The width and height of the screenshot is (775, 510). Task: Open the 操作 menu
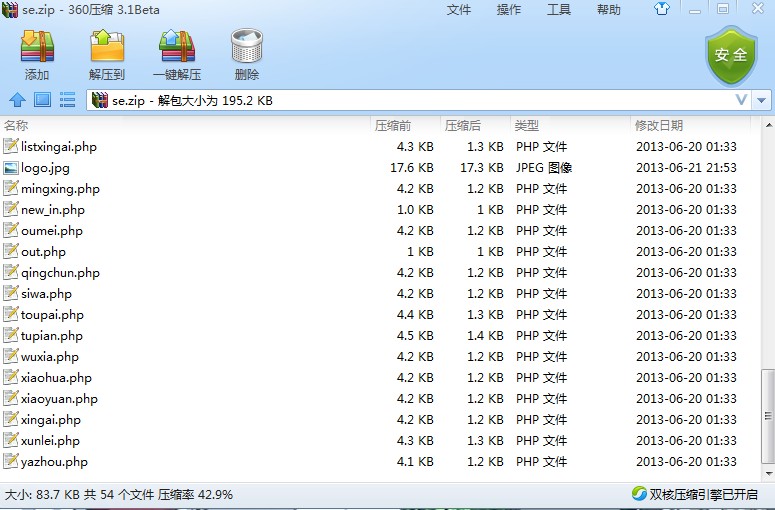509,9
